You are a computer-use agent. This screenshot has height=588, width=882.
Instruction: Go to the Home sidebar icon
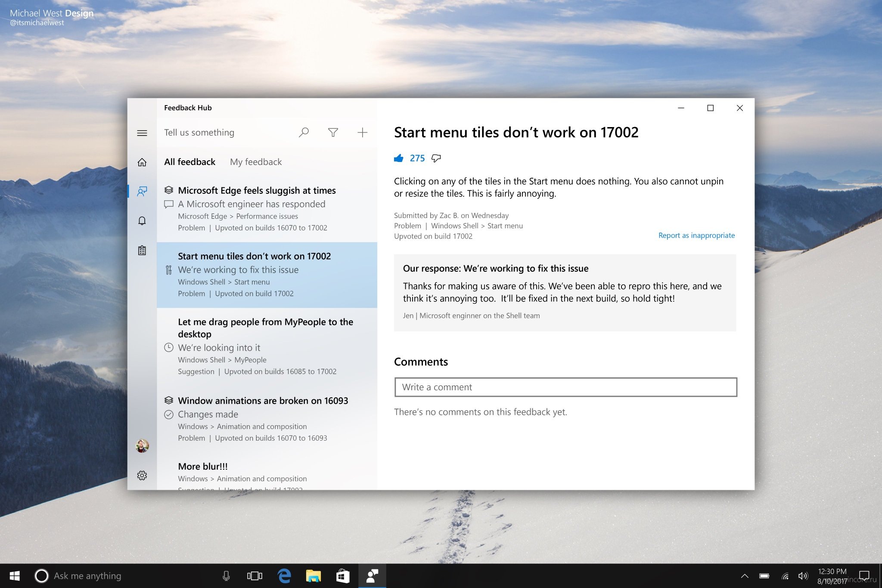[x=142, y=162]
